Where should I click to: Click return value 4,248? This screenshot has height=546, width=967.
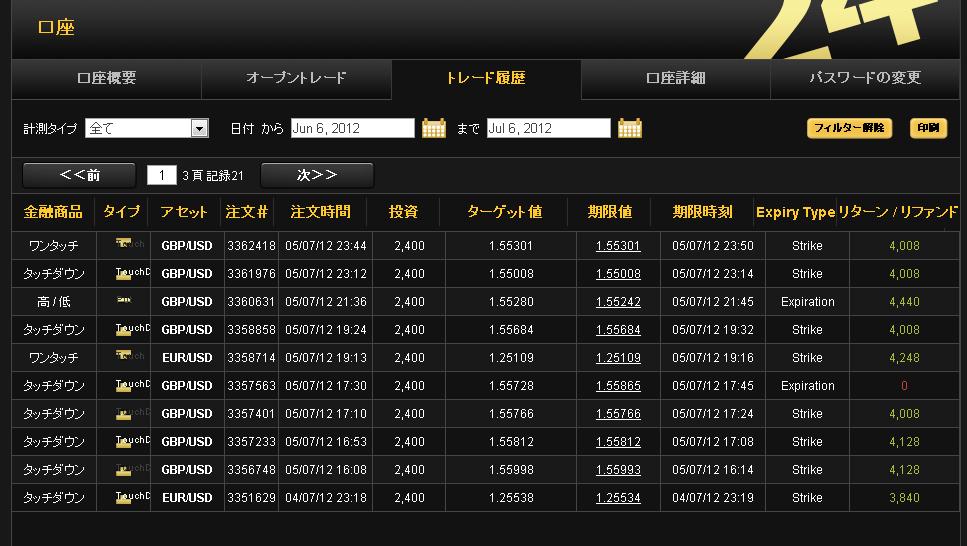pyautogui.click(x=904, y=358)
